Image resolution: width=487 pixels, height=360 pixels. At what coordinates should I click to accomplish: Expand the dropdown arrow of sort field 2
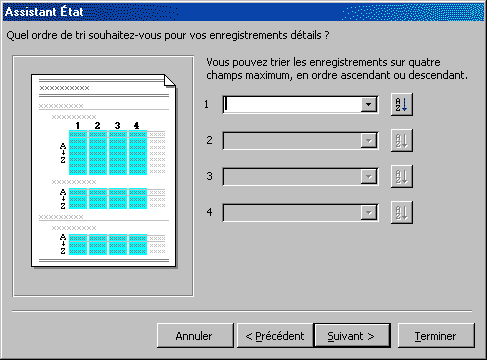pyautogui.click(x=369, y=141)
